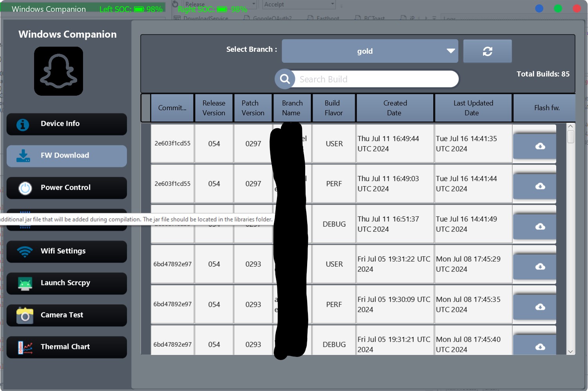
Task: Click the Left SOC battery indicator
Action: pos(131,9)
